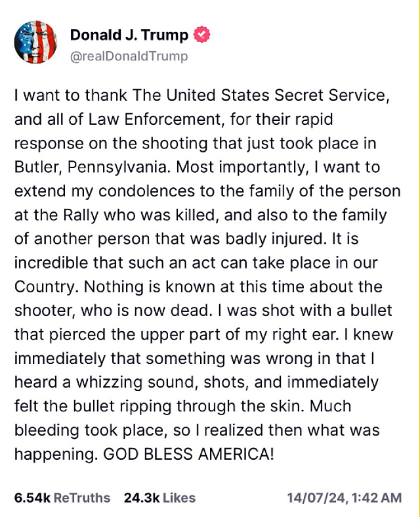Click the 24.3k likes number
Screen dimensions: 420x517
(x=141, y=497)
